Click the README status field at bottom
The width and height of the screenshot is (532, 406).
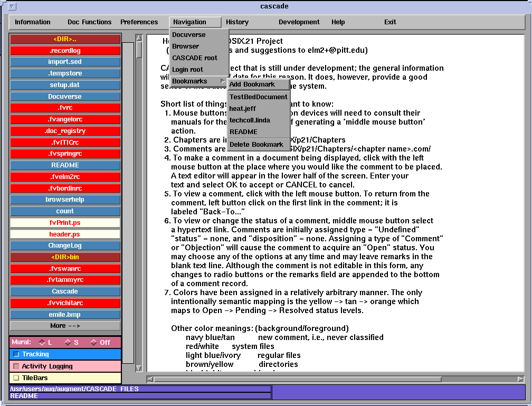pyautogui.click(x=140, y=396)
